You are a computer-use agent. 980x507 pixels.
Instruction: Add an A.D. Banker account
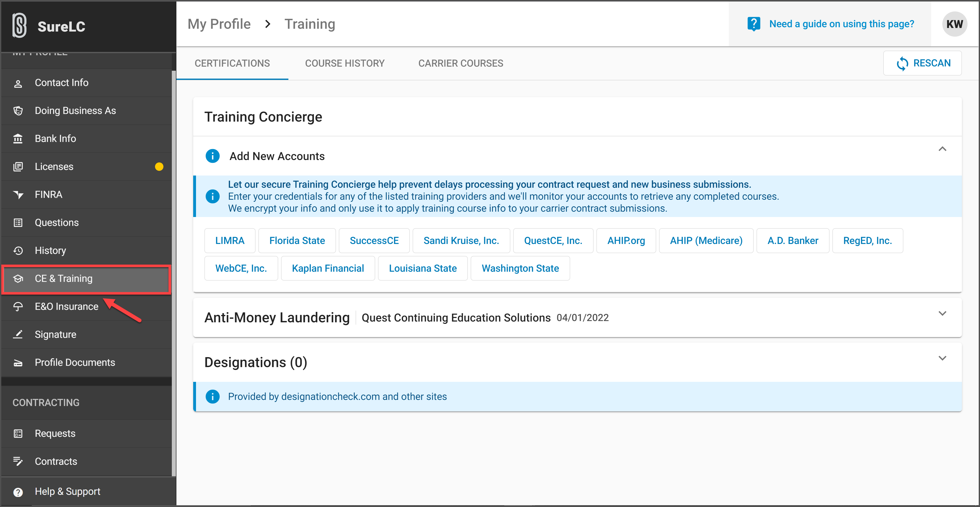coord(792,241)
